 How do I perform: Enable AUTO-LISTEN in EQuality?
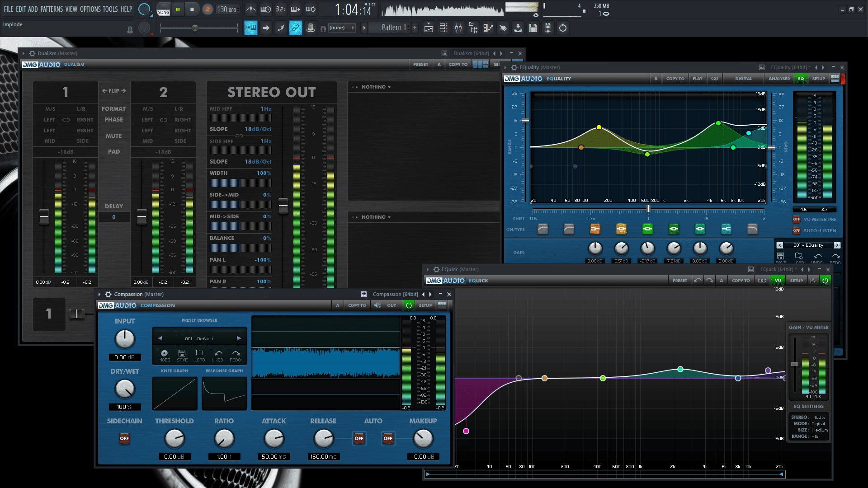[x=796, y=231]
